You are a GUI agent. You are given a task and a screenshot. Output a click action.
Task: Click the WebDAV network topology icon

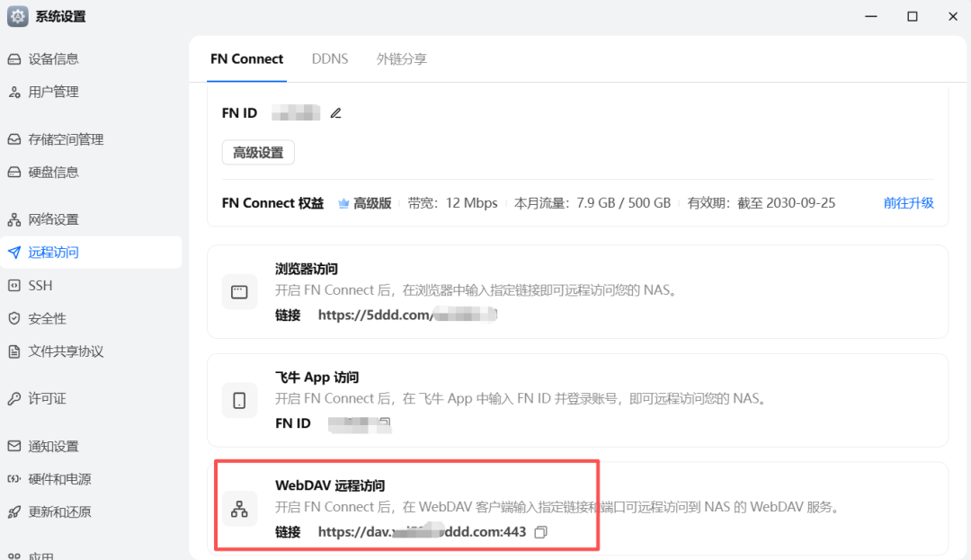pyautogui.click(x=239, y=507)
